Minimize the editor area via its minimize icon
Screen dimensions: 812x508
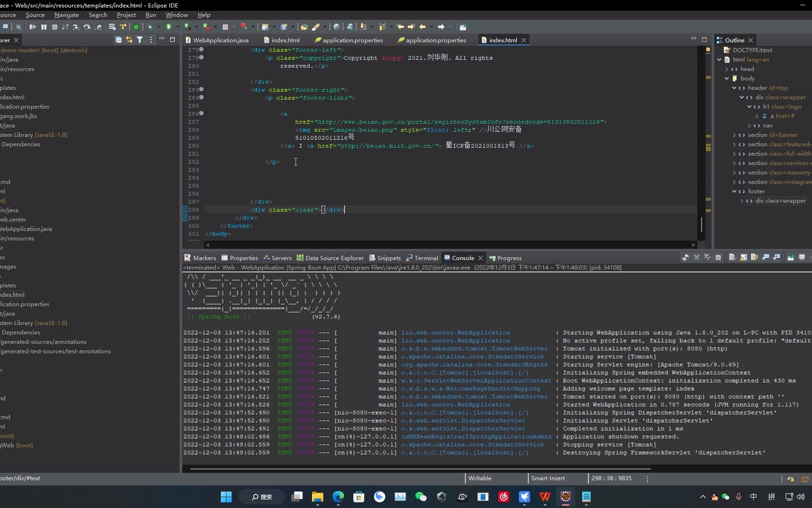(x=693, y=39)
